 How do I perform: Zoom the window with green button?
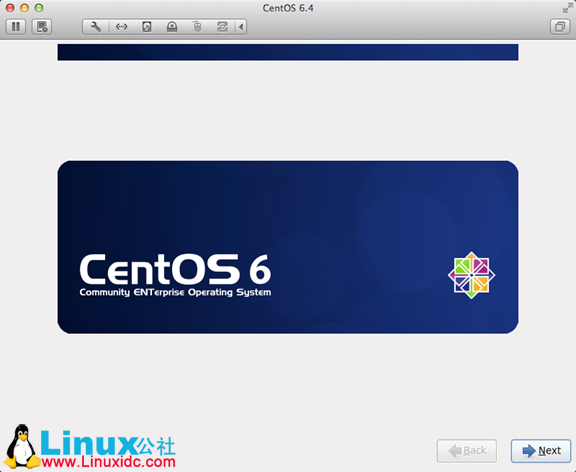pos(39,8)
